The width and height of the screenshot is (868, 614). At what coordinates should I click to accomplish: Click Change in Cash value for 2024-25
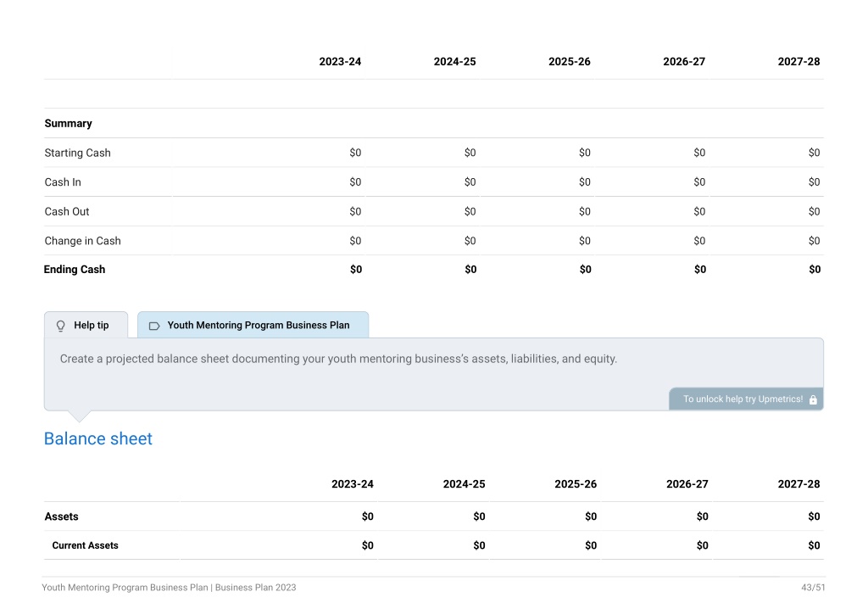[470, 241]
